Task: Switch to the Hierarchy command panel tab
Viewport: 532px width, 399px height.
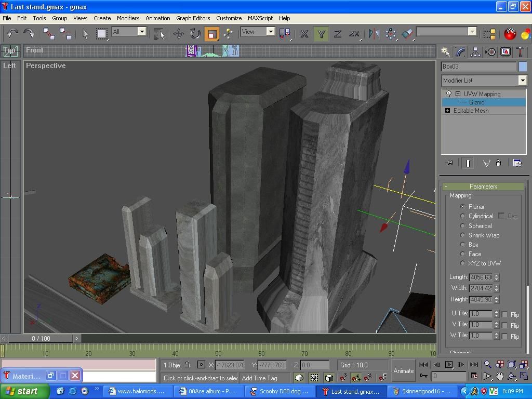Action: coord(475,51)
